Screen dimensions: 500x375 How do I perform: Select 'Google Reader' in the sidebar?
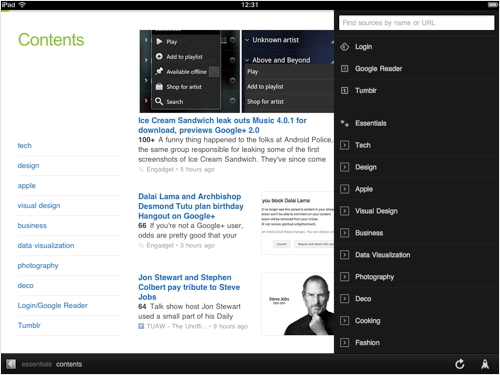pos(378,69)
